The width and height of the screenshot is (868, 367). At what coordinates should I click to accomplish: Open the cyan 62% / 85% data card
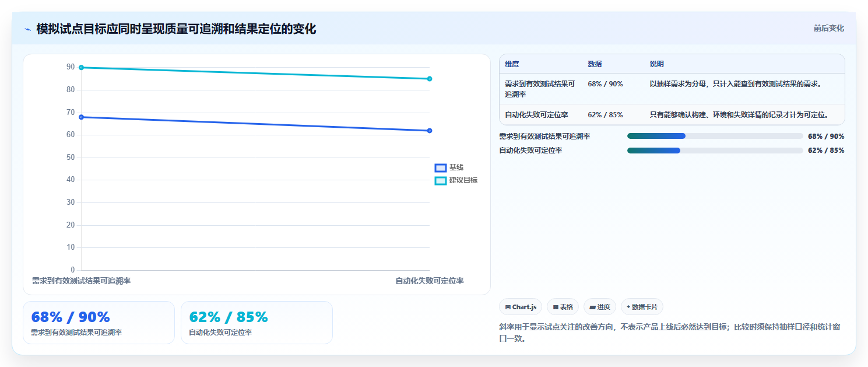point(256,323)
